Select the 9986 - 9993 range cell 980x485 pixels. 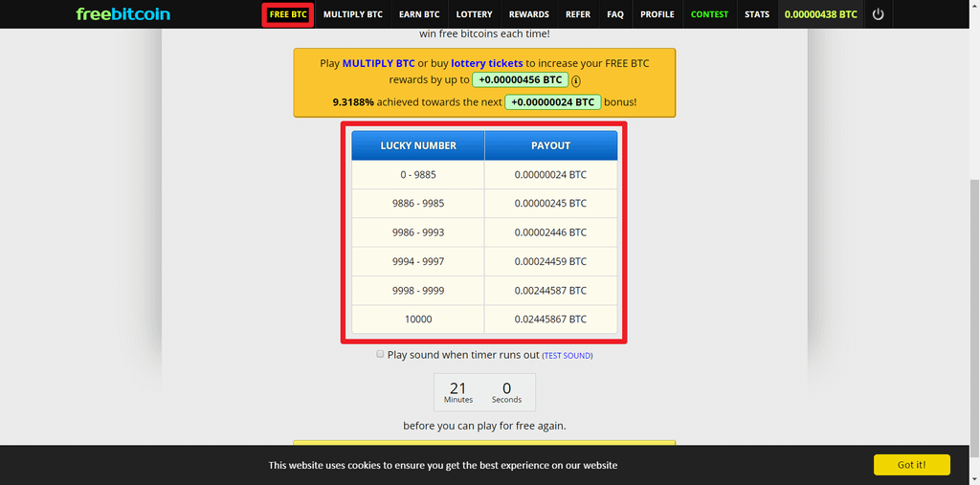[418, 232]
